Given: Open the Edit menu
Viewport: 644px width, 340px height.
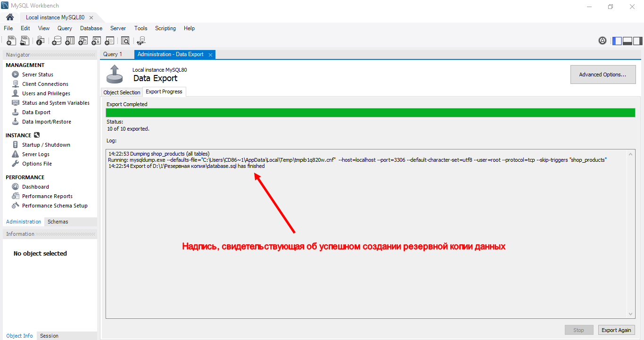Looking at the screenshot, I should 25,28.
